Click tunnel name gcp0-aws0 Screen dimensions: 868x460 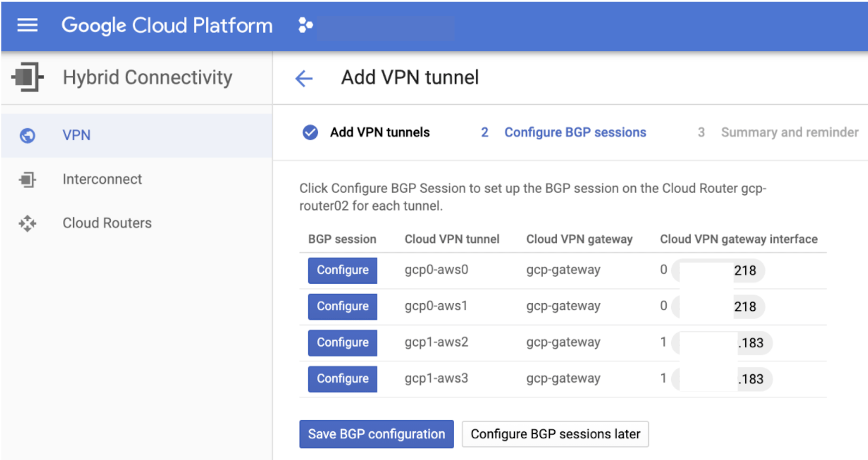click(436, 270)
